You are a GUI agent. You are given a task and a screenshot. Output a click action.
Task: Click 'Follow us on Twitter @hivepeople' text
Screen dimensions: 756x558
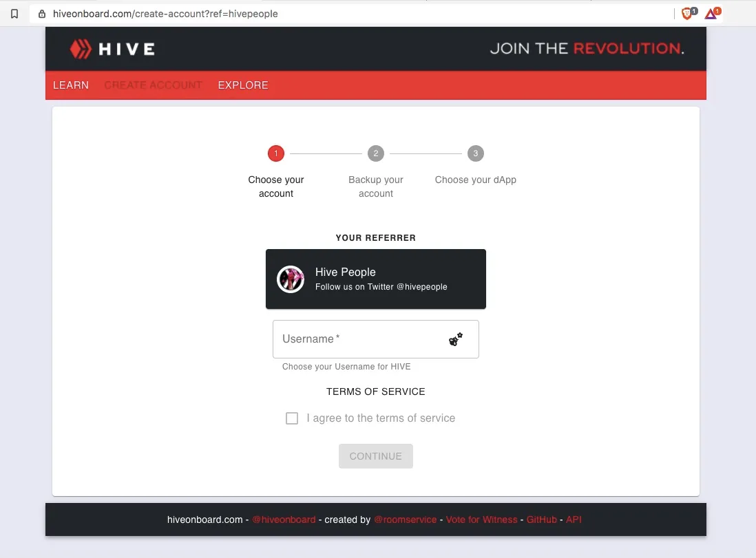(381, 287)
